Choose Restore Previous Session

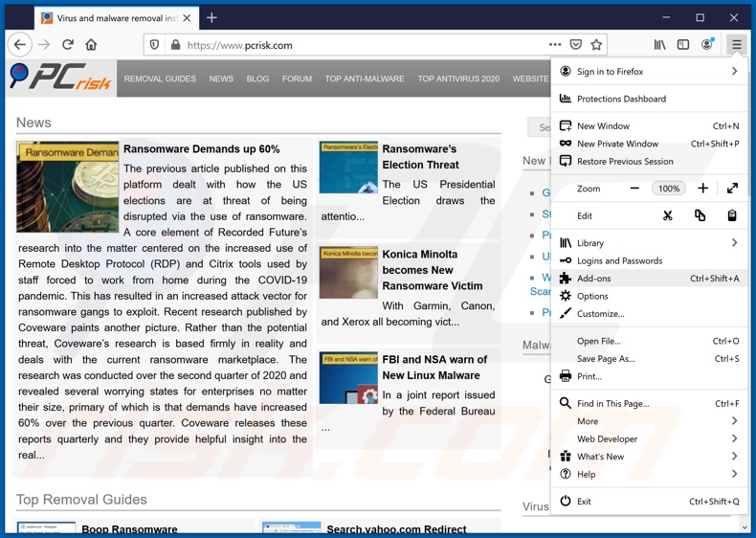coord(649,161)
